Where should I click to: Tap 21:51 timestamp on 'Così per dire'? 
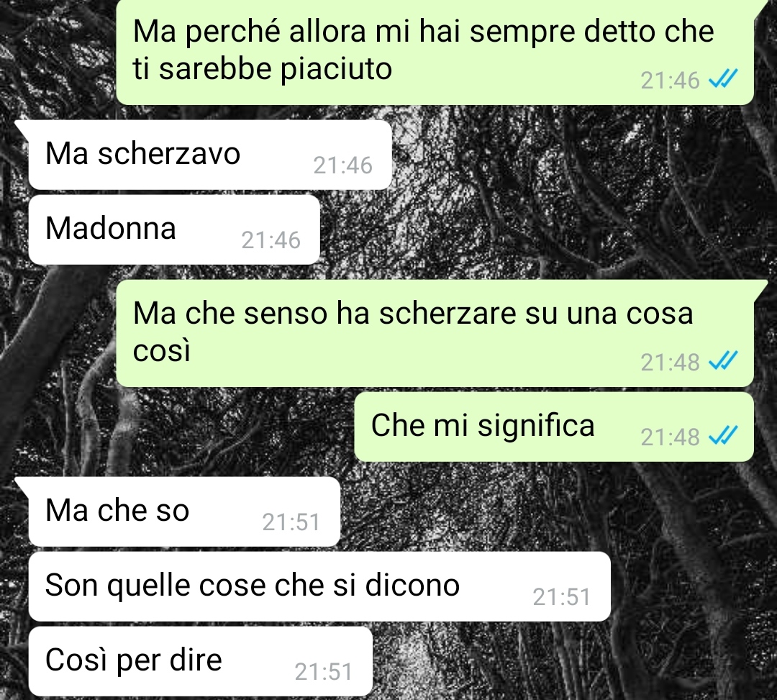(323, 672)
